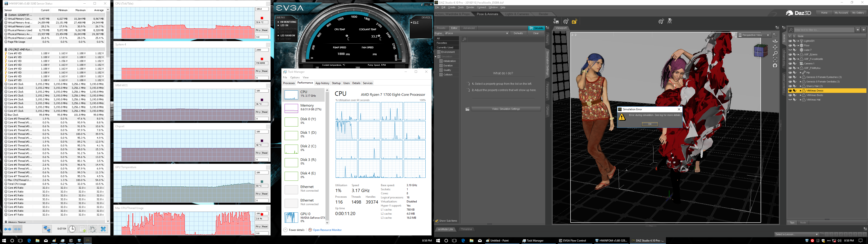Toggle visibility of the Floor node
Image resolution: width=868 pixels, height=244 pixels.
click(x=790, y=45)
